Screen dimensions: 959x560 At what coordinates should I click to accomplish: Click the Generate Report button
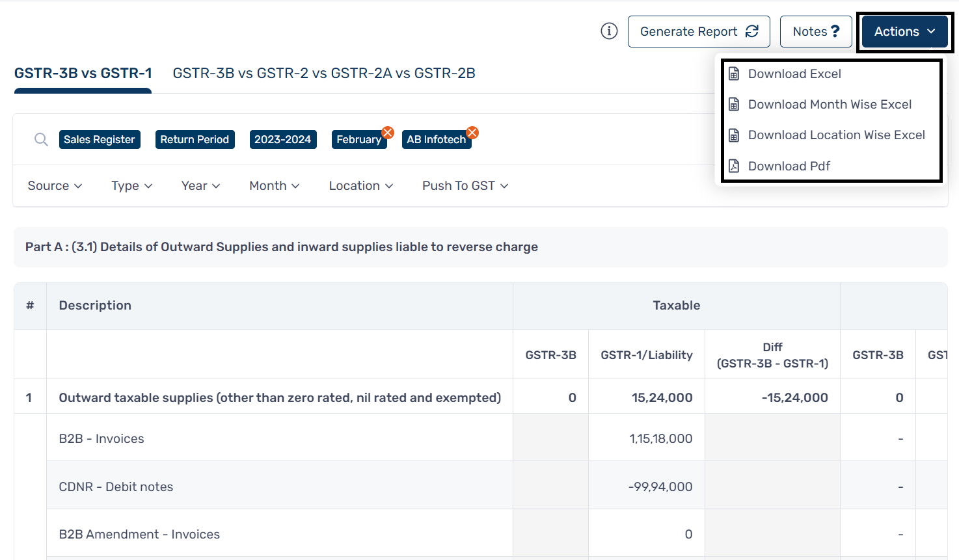click(x=699, y=31)
